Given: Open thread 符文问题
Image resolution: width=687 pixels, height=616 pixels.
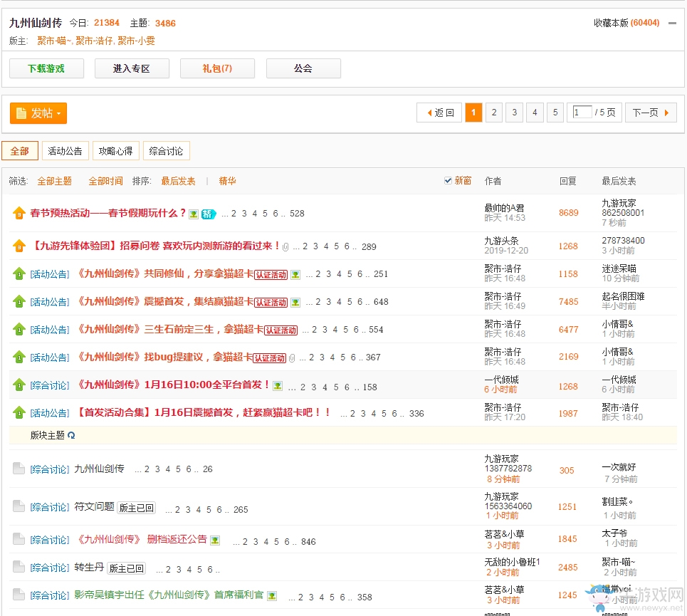Looking at the screenshot, I should (x=94, y=506).
